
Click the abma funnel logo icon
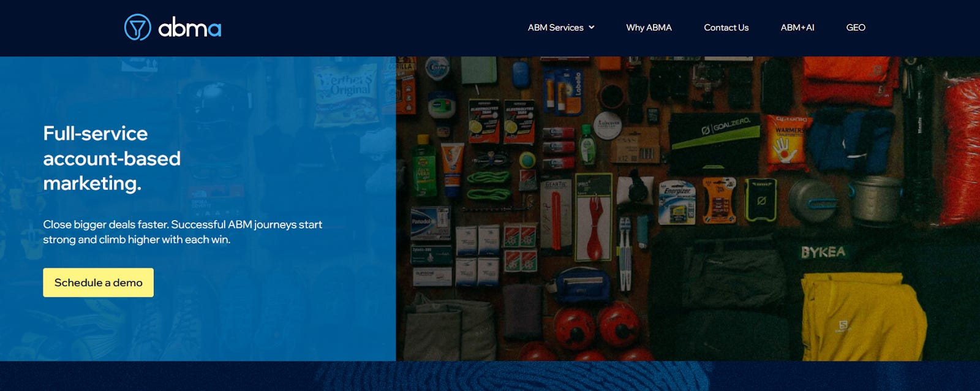(137, 28)
